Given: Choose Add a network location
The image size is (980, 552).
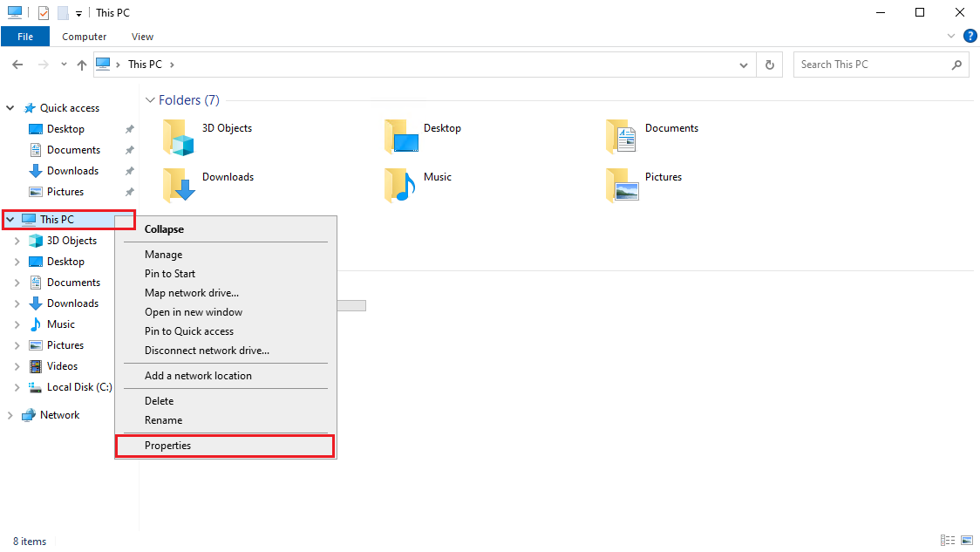Looking at the screenshot, I should (226, 376).
